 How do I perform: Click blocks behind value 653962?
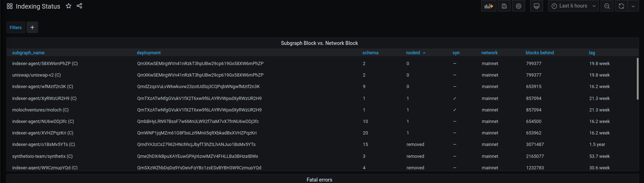click(x=534, y=133)
